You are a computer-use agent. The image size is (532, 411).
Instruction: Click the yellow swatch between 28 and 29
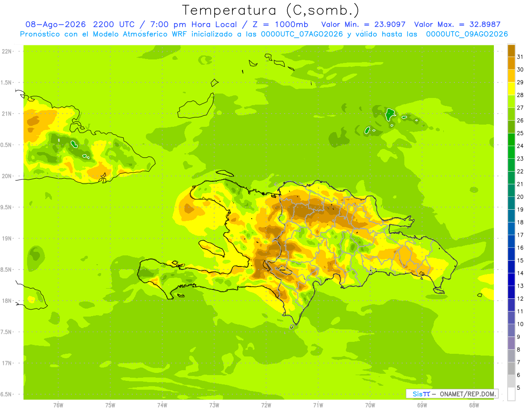point(511,89)
